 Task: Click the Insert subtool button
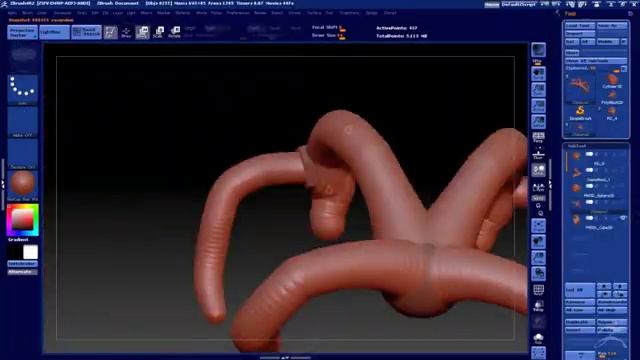580,330
